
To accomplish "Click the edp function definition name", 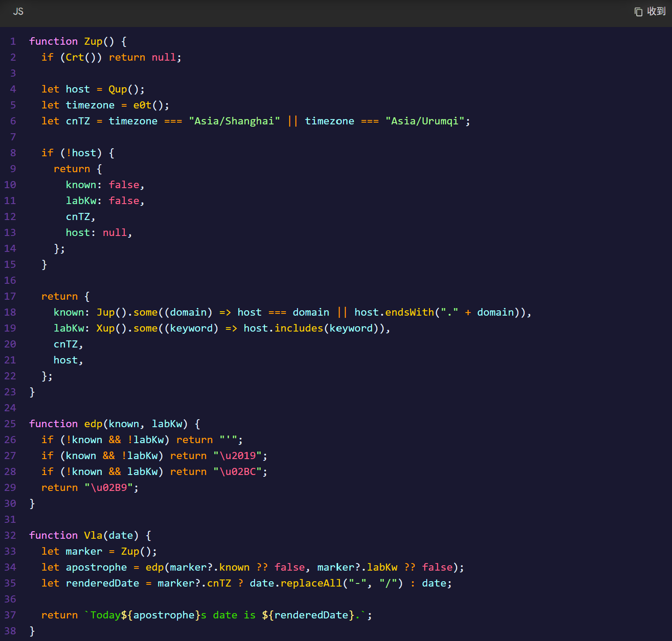I will tap(93, 424).
